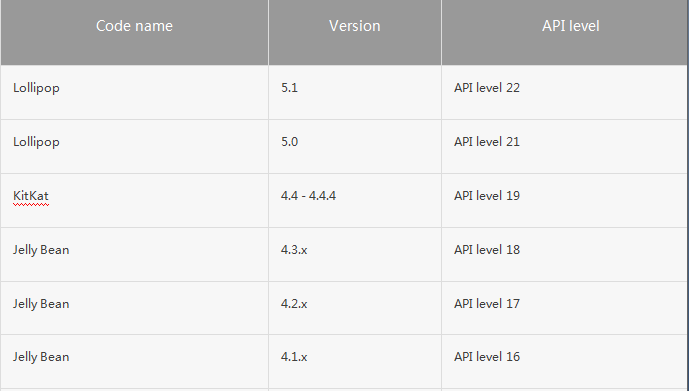Select the Jelly Bean cell for 4.1.x
The image size is (689, 391).
(134, 362)
